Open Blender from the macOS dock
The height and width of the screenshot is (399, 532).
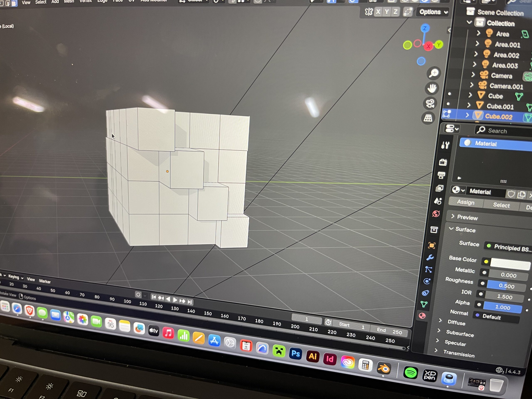pos(384,368)
